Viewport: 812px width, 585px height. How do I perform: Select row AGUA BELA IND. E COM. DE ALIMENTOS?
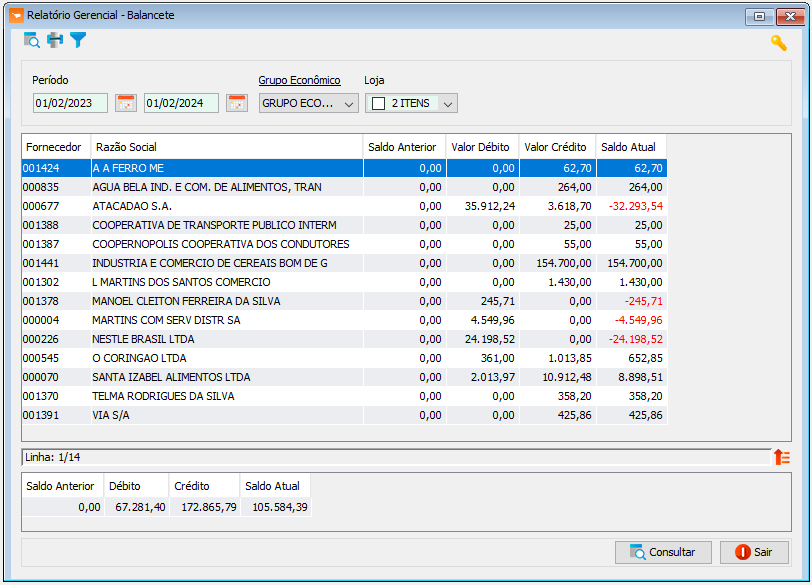pyautogui.click(x=344, y=187)
